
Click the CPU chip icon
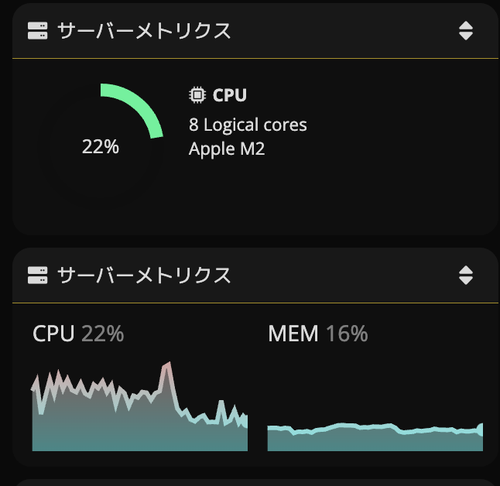coord(197,95)
